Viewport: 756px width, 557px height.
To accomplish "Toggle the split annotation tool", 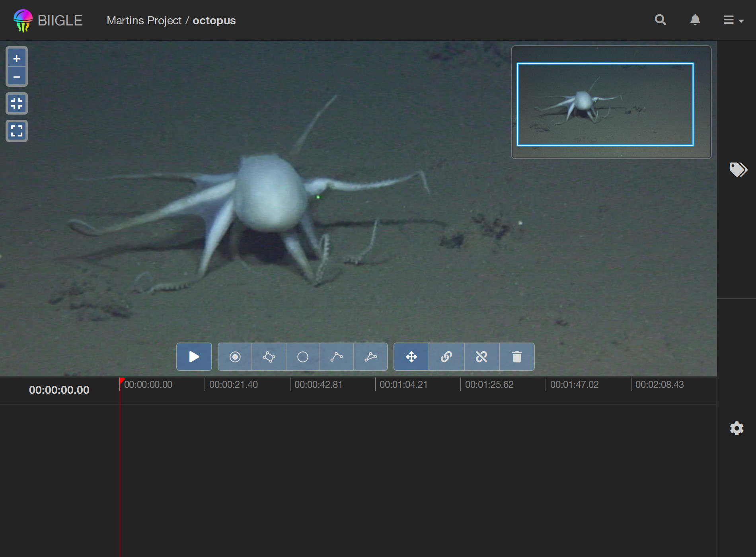I will pos(481,356).
